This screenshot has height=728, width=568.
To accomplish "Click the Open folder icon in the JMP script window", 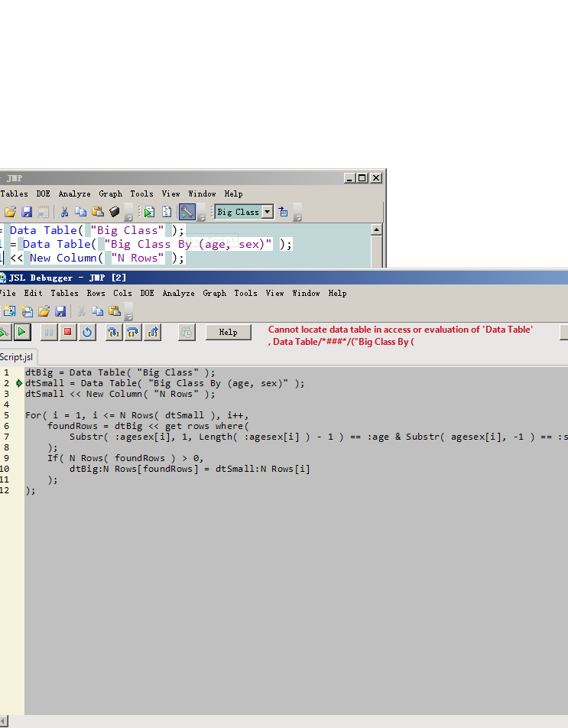I will point(10,212).
